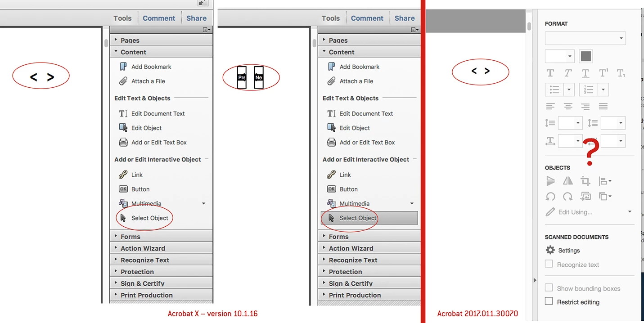The width and height of the screenshot is (644, 323).
Task: Expand Action Wizard in the middle panel
Action: click(369, 248)
